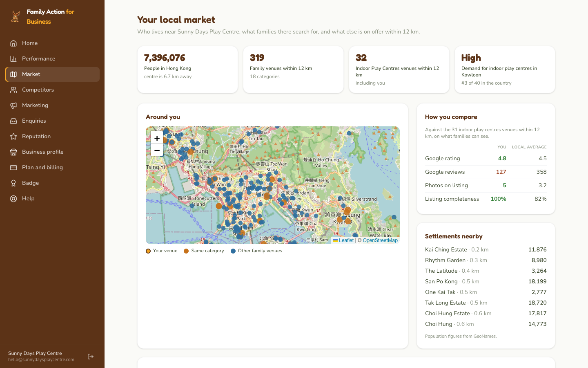588x368 pixels.
Task: Go to the Performance page
Action: coord(52,58)
